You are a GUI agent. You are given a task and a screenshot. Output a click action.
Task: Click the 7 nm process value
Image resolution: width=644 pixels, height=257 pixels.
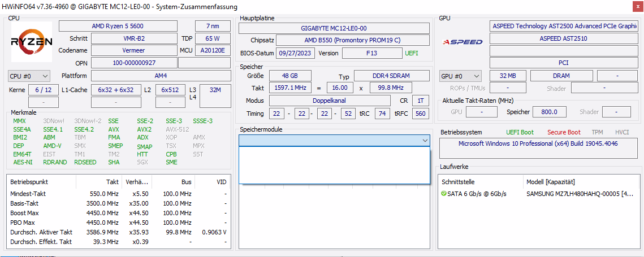coord(213,27)
